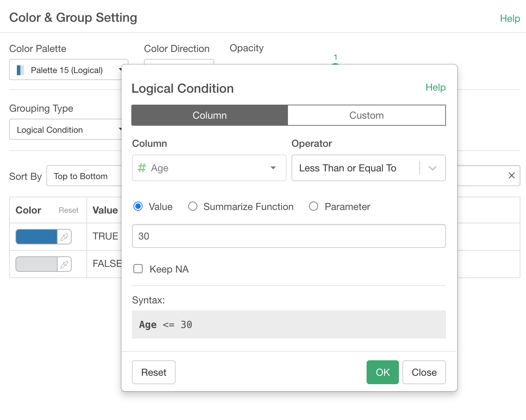The width and height of the screenshot is (526, 420).
Task: Click the eyedropper icon for FALSE color
Action: [64, 264]
